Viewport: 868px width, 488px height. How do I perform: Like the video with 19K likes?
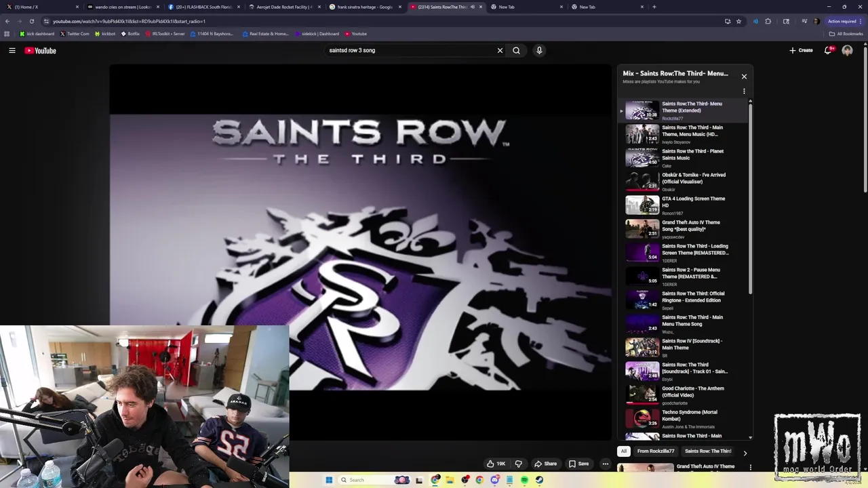tap(496, 464)
